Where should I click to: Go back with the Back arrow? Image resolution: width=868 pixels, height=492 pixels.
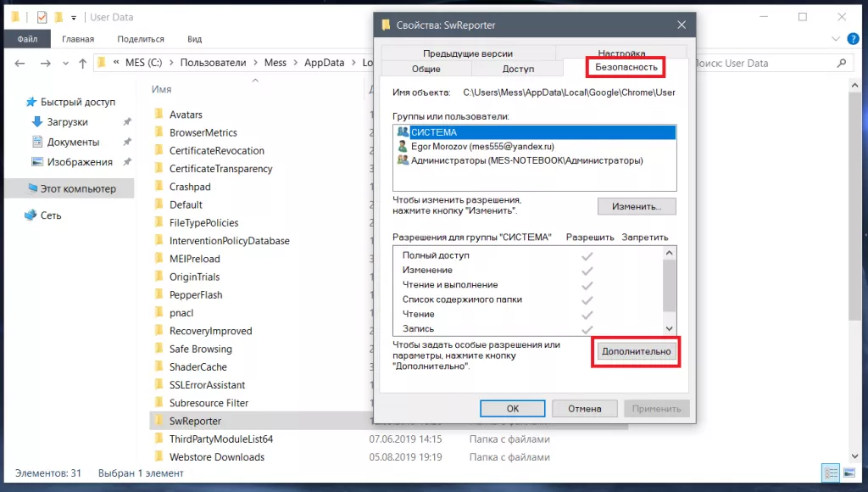20,63
